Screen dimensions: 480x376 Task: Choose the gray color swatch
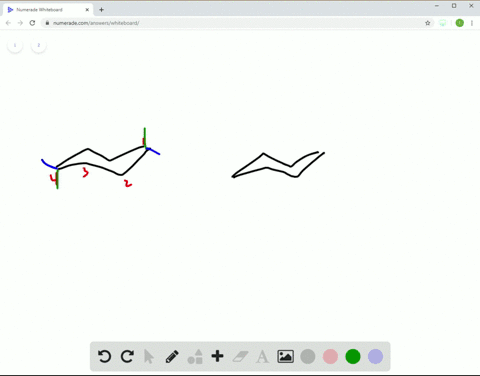click(308, 356)
